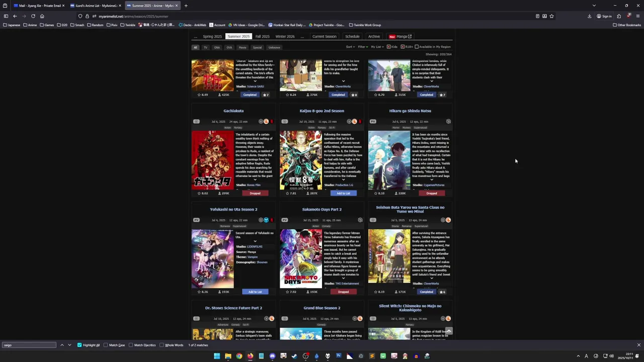644x362 pixels.
Task: Open the Gachiakuta title link
Action: [x=233, y=111]
